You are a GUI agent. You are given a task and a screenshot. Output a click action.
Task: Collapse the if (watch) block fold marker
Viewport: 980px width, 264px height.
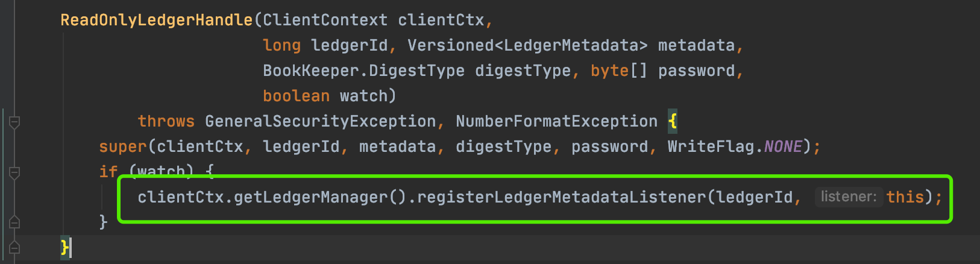[x=15, y=173]
